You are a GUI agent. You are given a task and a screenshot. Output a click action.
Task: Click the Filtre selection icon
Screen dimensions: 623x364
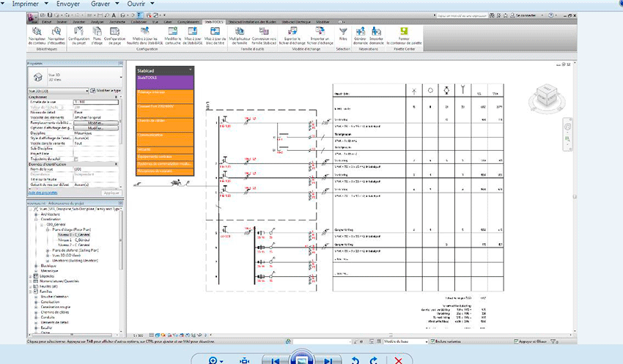(343, 32)
